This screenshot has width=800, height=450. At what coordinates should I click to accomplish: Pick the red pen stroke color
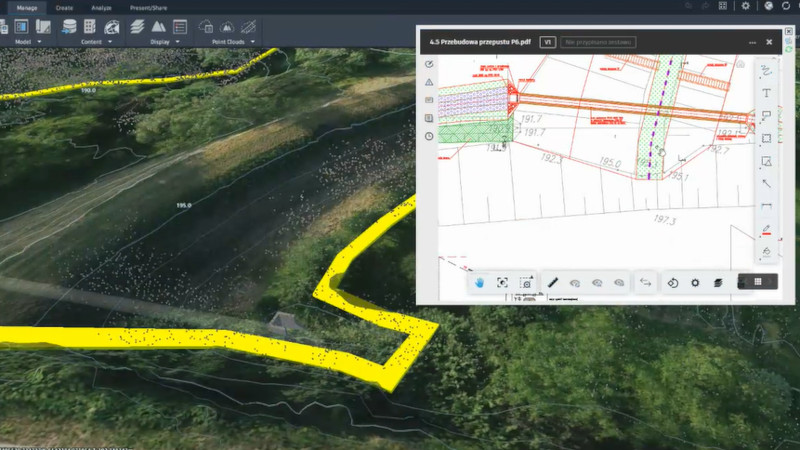click(766, 229)
